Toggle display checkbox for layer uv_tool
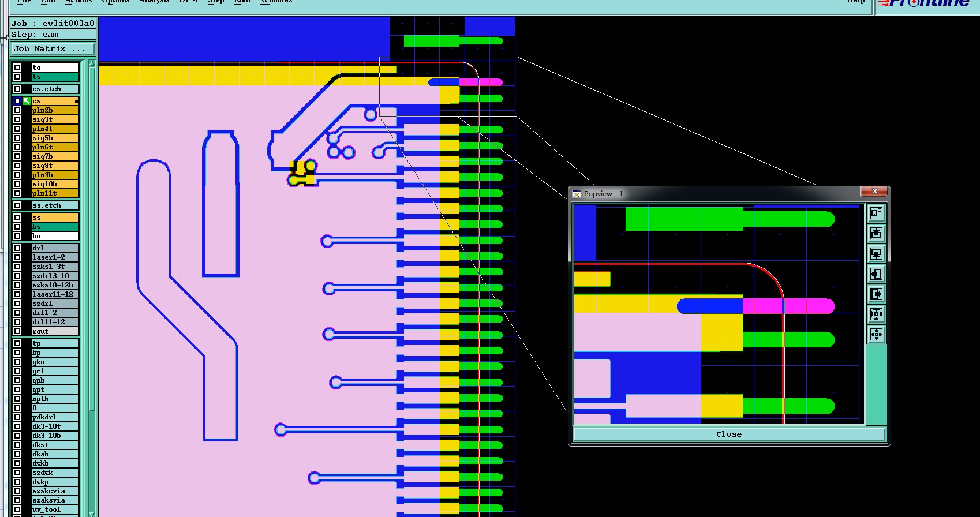The image size is (980, 517). [x=17, y=509]
